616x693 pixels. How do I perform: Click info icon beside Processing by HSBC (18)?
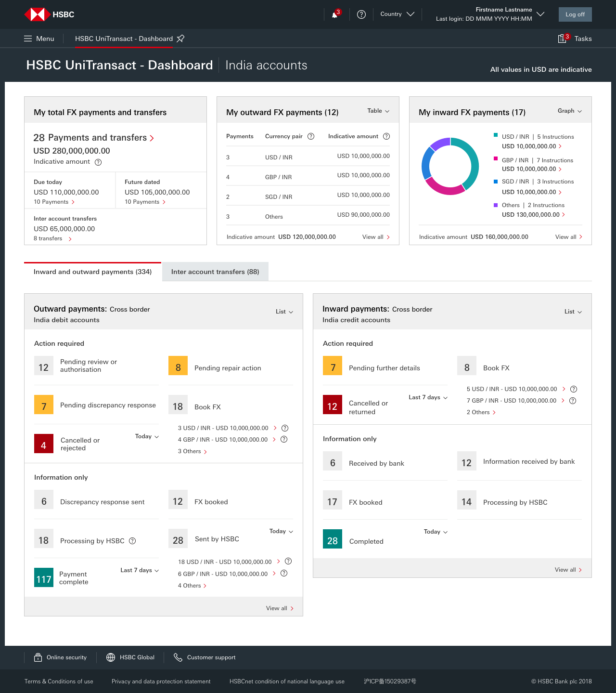(x=132, y=541)
